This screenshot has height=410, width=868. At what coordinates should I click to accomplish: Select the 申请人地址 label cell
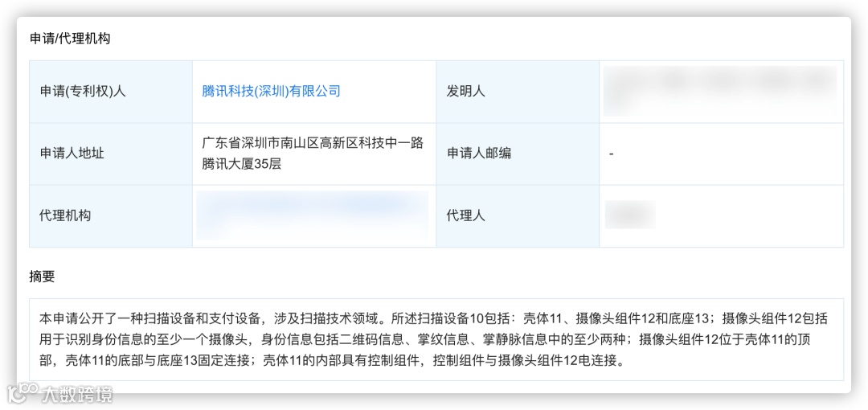coord(111,154)
